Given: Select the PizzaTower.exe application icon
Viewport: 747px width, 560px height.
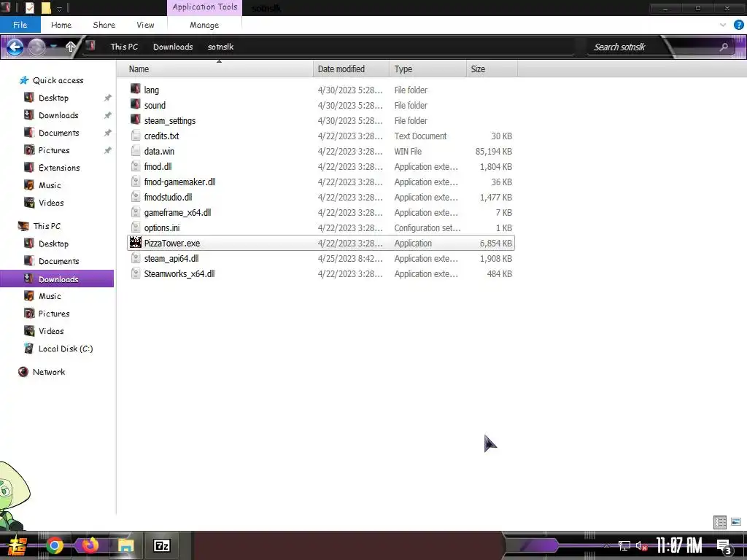Looking at the screenshot, I should [x=135, y=242].
